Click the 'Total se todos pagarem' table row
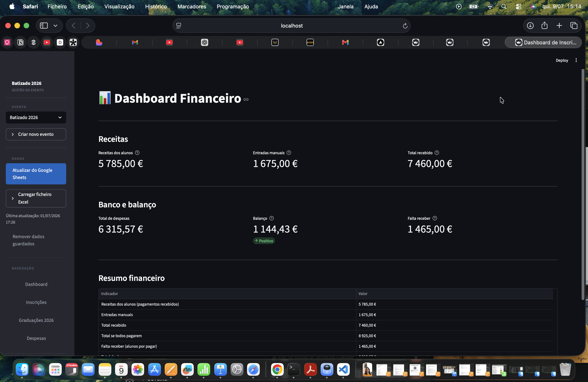The image size is (588, 382). (x=326, y=336)
